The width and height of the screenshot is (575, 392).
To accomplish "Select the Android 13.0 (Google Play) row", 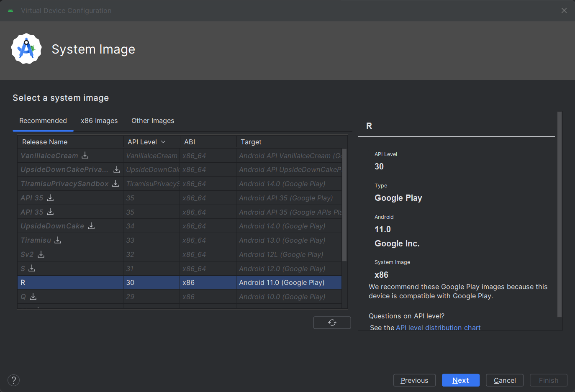I will [180, 240].
